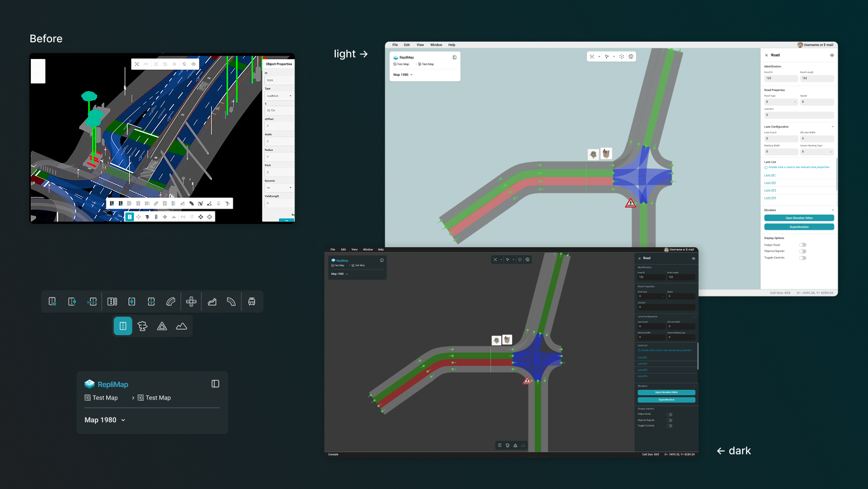Open Type dropdown in Before Object Properties
Screen dimensions: 868x489
click(279, 96)
